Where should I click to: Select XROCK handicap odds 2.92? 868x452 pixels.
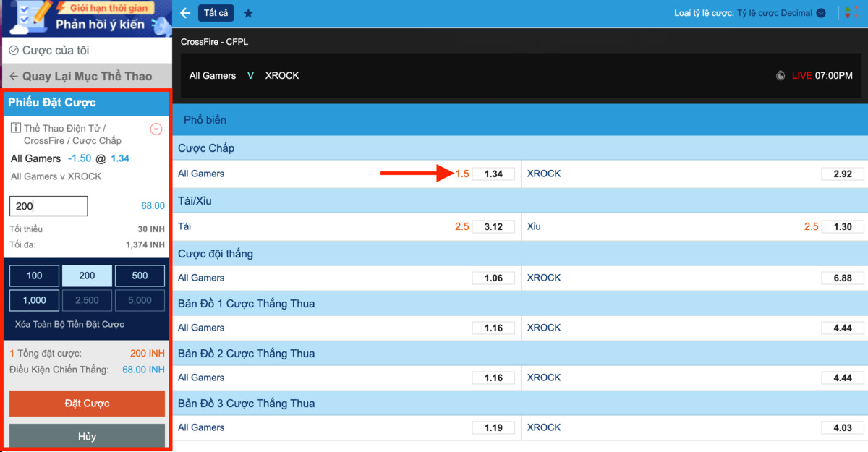pyautogui.click(x=842, y=174)
